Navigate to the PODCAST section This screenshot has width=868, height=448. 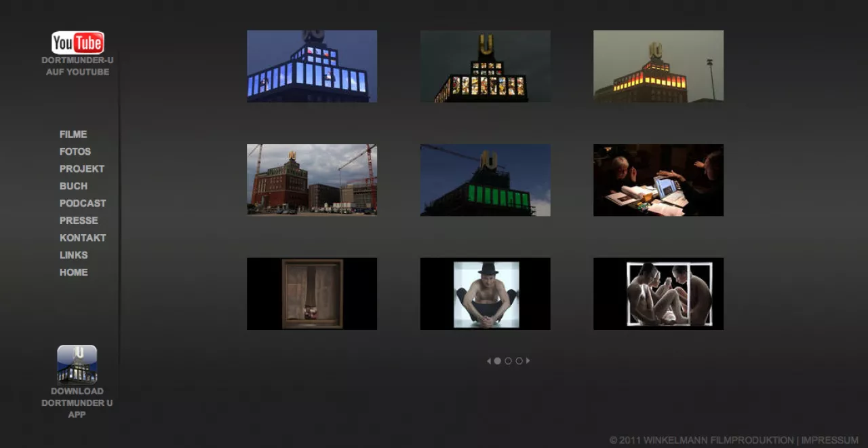[x=83, y=203]
